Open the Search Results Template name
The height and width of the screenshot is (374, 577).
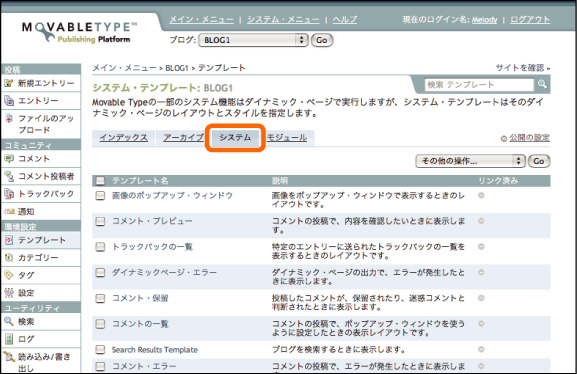(155, 350)
